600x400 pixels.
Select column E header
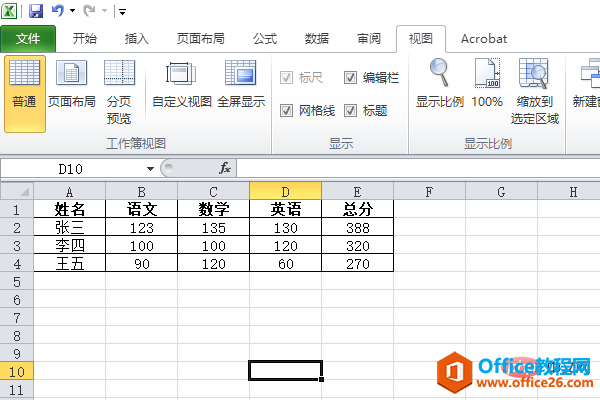coord(357,191)
